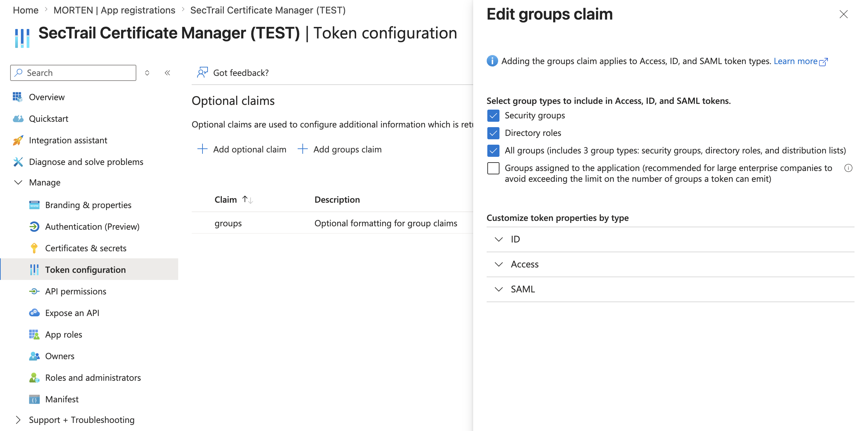Go to Home breadcrumb
The image size is (868, 431).
(x=26, y=10)
